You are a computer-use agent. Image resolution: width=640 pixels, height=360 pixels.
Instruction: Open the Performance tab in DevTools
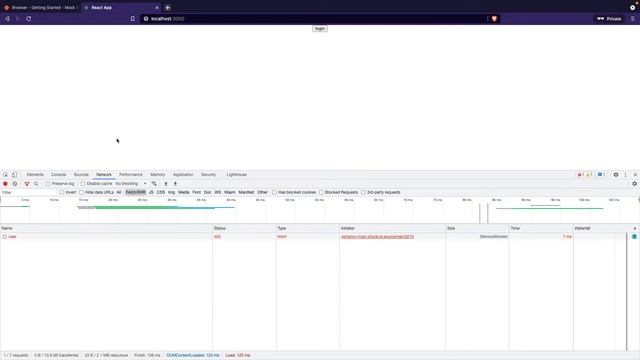point(131,175)
